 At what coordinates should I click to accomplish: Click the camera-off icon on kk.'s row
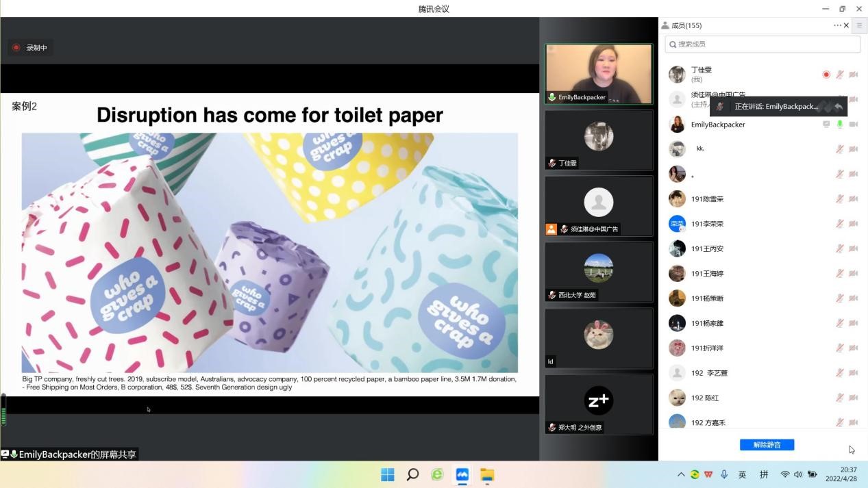point(854,149)
